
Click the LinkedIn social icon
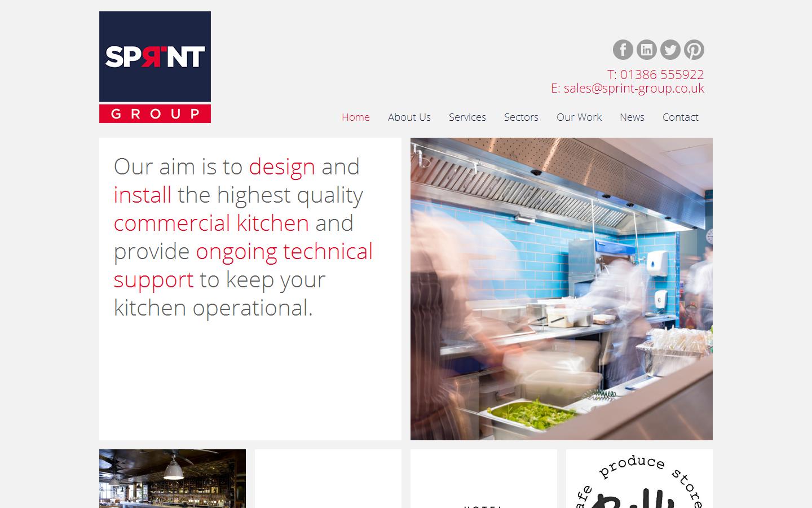(x=646, y=50)
